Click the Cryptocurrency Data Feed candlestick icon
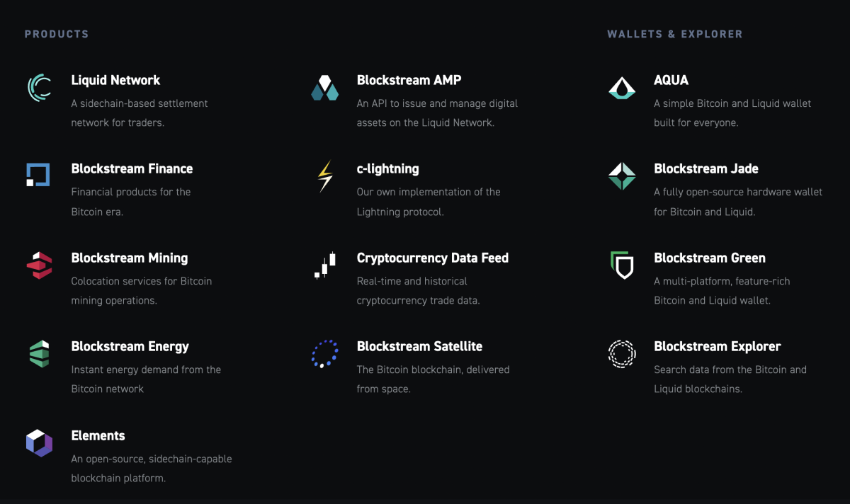850x504 pixels. [324, 265]
